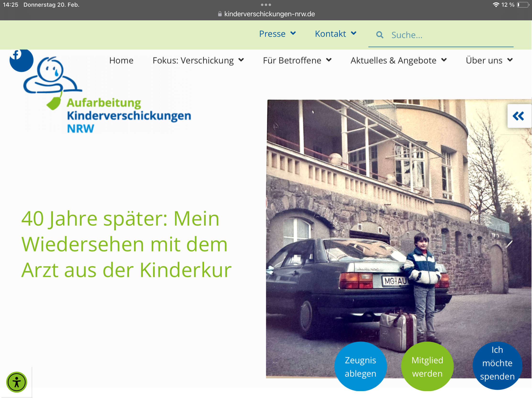Image resolution: width=532 pixels, height=399 pixels.
Task: Go to the Home page
Action: (x=121, y=60)
